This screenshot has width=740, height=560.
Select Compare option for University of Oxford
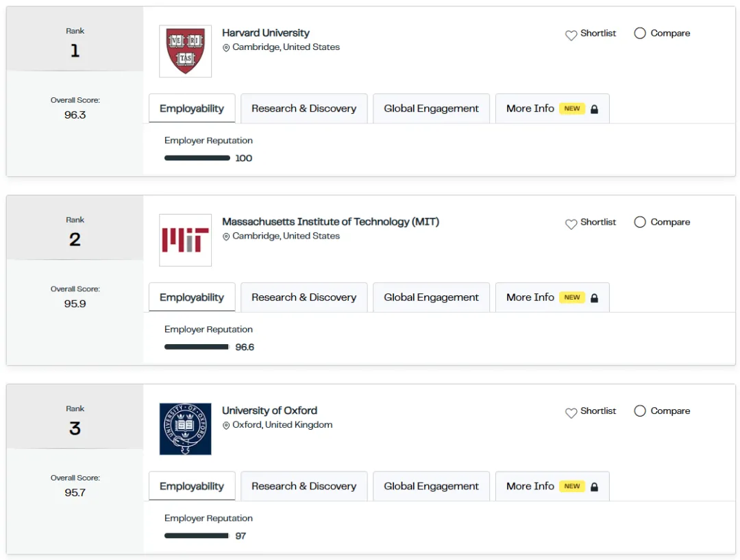(x=640, y=411)
